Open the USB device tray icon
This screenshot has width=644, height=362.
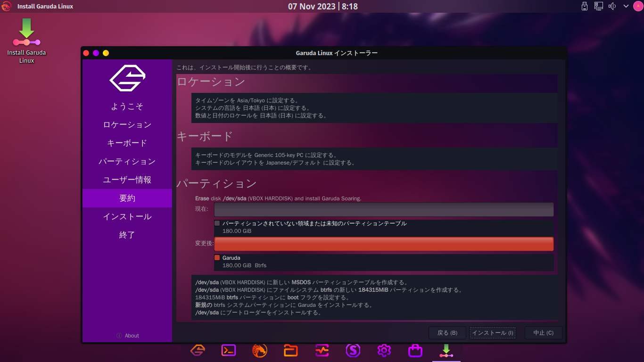coord(585,6)
